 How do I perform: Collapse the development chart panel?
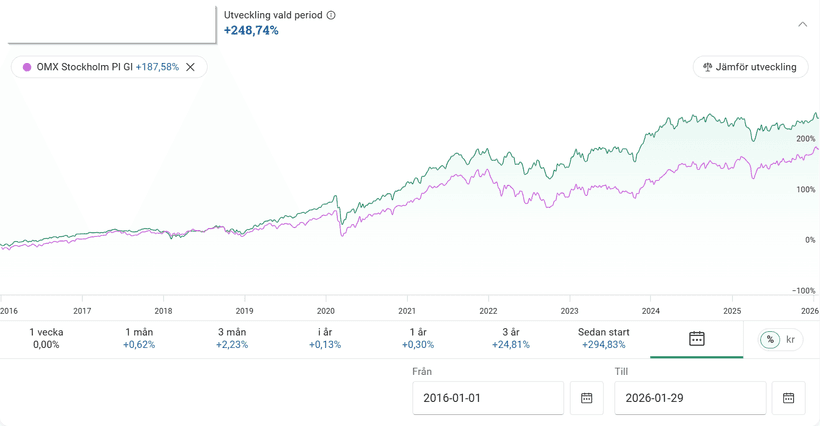click(x=802, y=24)
